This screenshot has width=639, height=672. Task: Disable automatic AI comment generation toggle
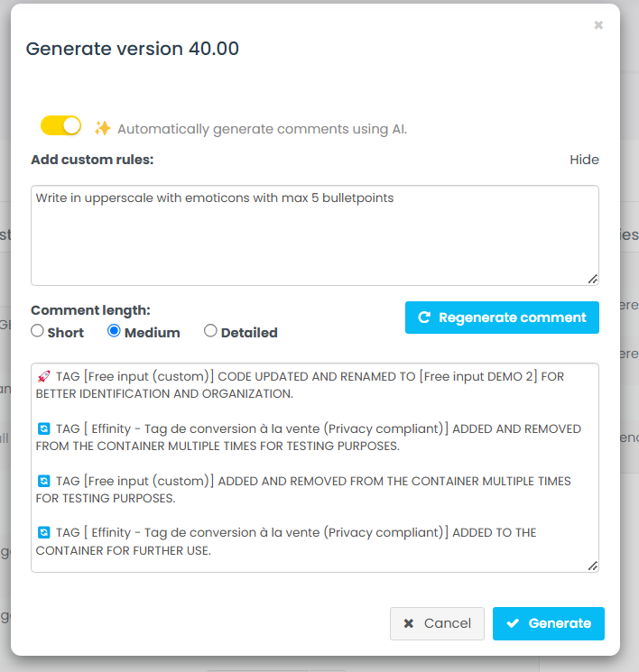pyautogui.click(x=60, y=125)
